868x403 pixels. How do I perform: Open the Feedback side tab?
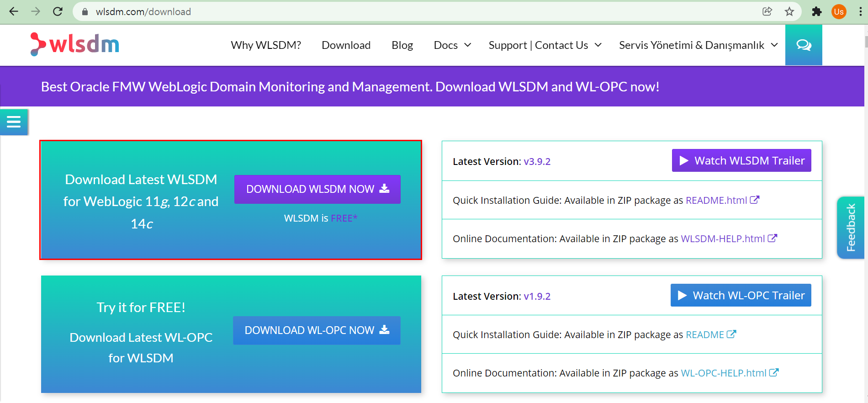coord(851,228)
